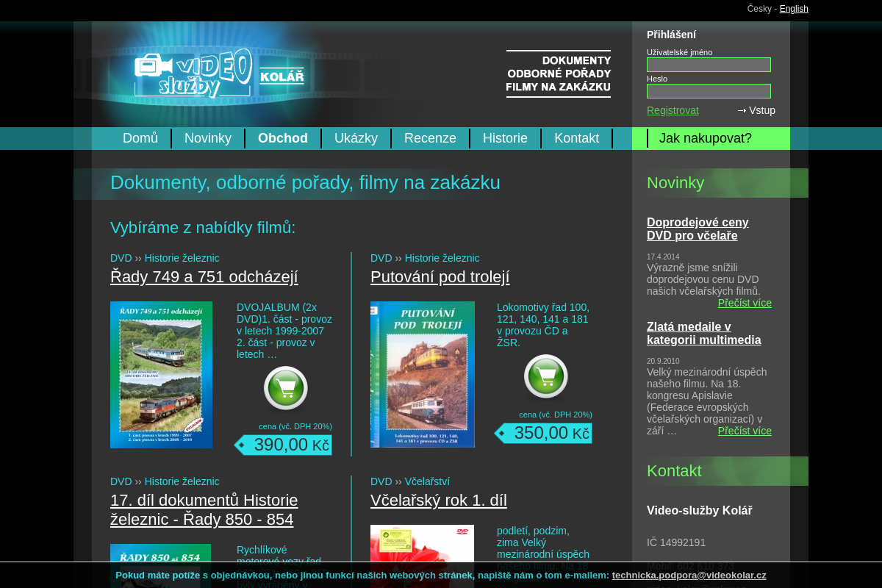Viewport: 882px width, 588px height.
Task: Email technicka.podpora@videokolar.cz support address
Action: (x=689, y=576)
